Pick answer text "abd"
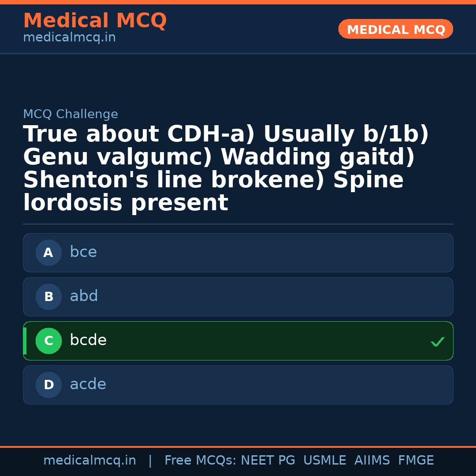This screenshot has width=476, height=476. click(84, 296)
